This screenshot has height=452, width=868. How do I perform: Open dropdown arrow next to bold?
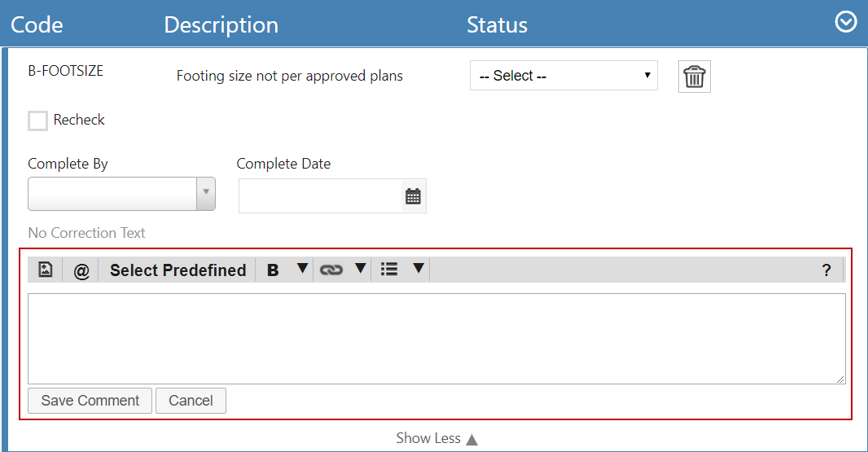(x=302, y=269)
